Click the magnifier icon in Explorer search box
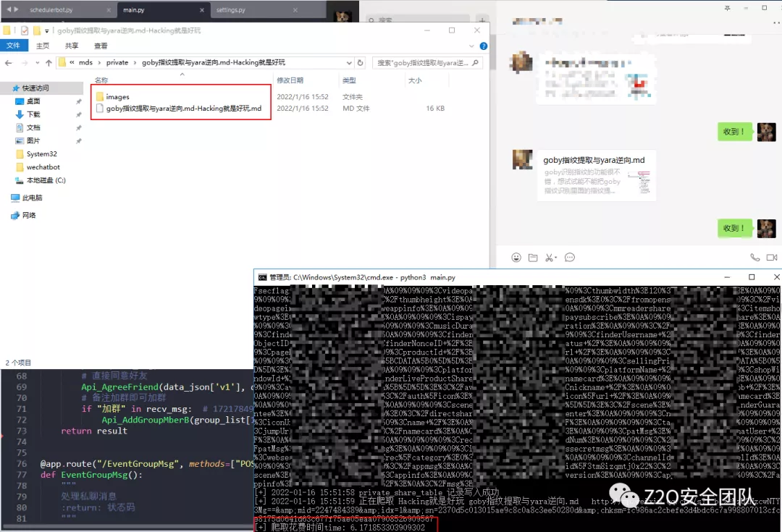Viewport: 782px width, 532px height. click(475, 63)
